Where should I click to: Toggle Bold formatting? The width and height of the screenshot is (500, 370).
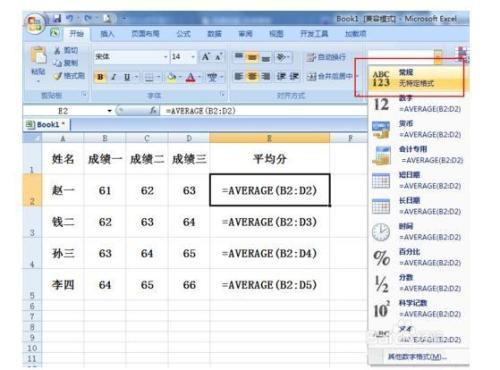pos(100,77)
